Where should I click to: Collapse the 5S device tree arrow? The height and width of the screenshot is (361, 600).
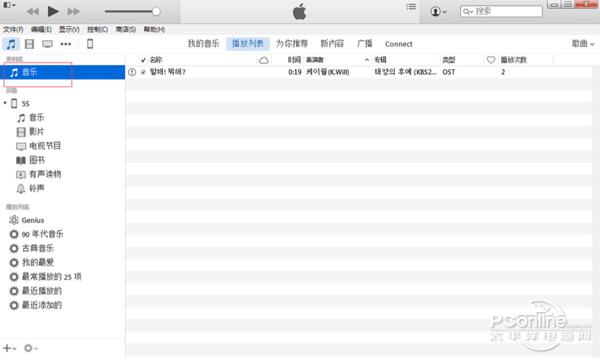(5, 103)
